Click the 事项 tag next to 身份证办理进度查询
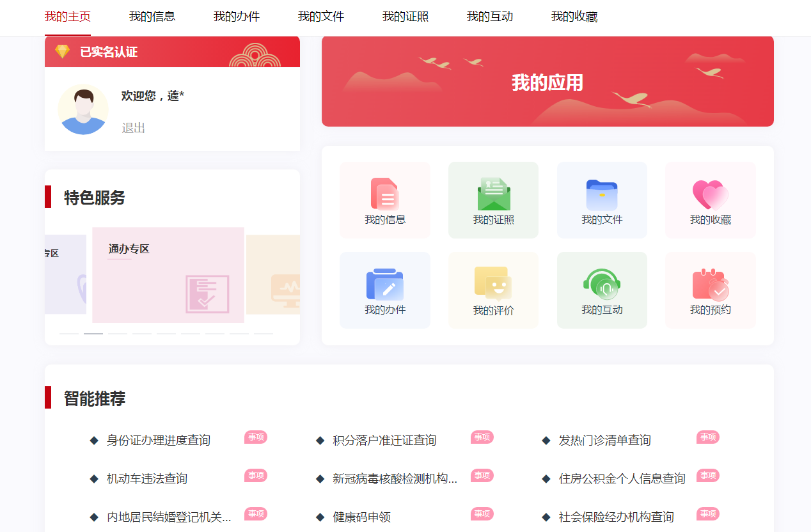811x532 pixels. (x=256, y=437)
